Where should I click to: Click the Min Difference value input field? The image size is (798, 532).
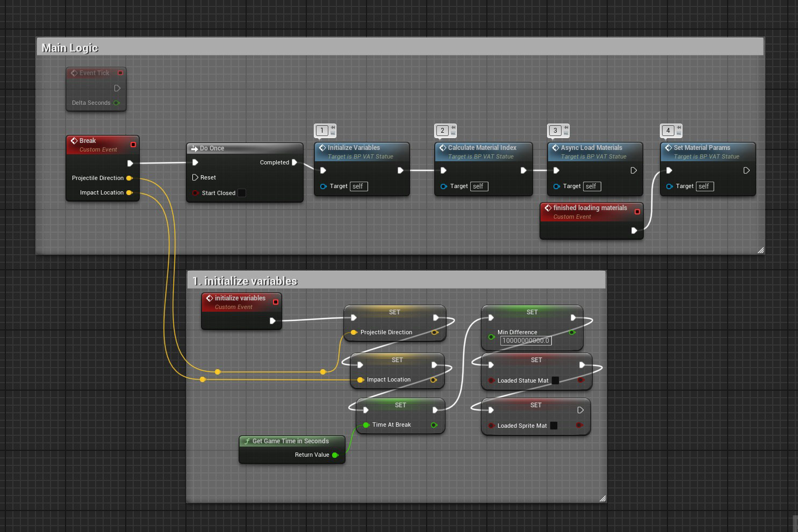point(526,341)
